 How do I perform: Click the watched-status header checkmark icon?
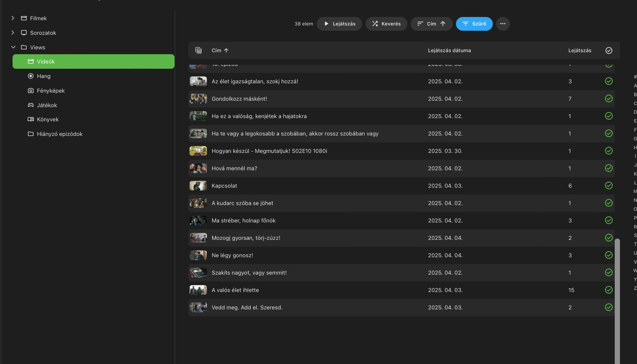(x=608, y=51)
